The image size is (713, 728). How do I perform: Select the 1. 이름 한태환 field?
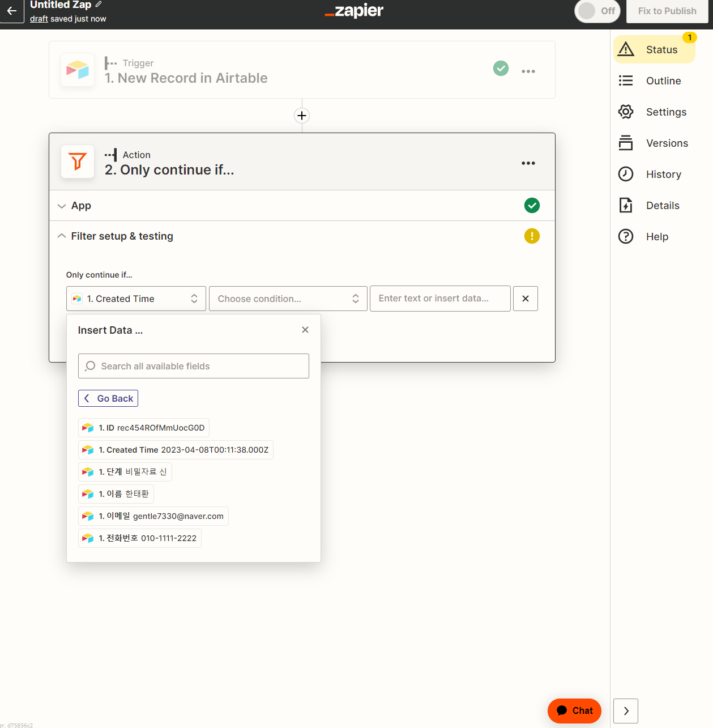coord(116,494)
